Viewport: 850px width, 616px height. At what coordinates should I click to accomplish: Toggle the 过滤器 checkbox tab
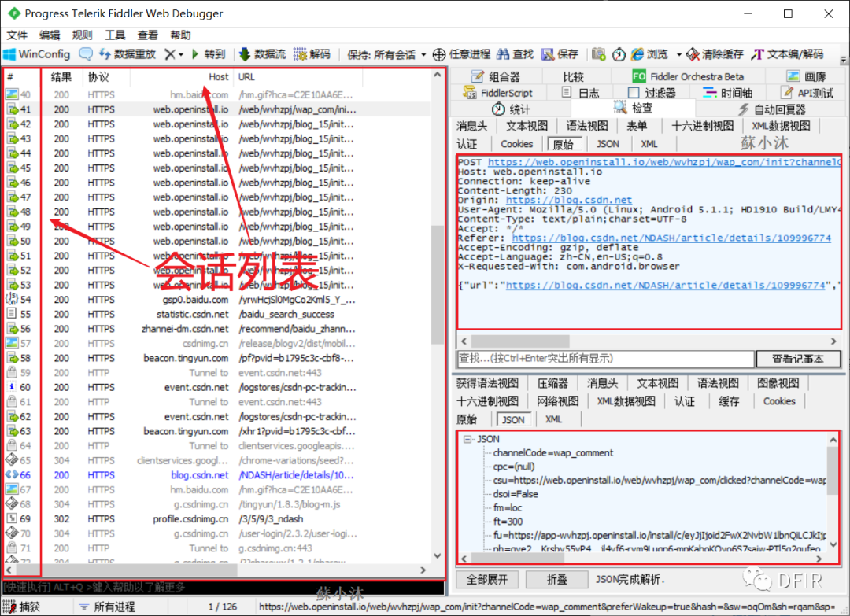pyautogui.click(x=652, y=93)
